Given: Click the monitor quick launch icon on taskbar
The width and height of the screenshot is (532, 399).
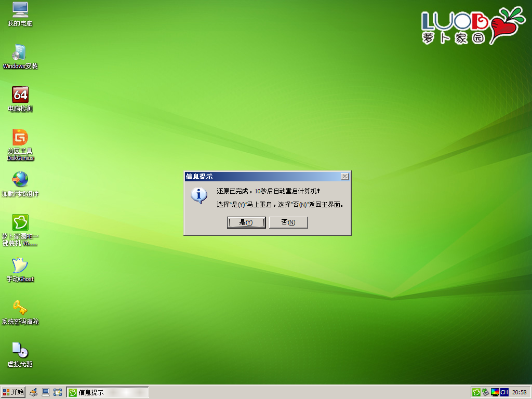Looking at the screenshot, I should (x=45, y=392).
